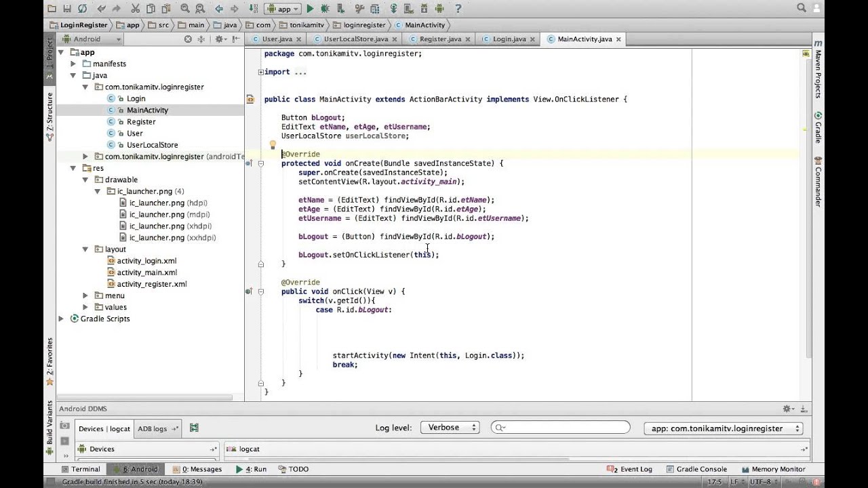Image resolution: width=868 pixels, height=488 pixels.
Task: Navigate Forward with the right arrow icon
Action: click(x=233, y=9)
